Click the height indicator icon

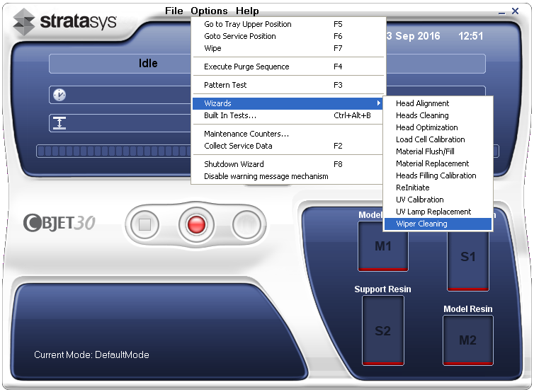pos(59,123)
